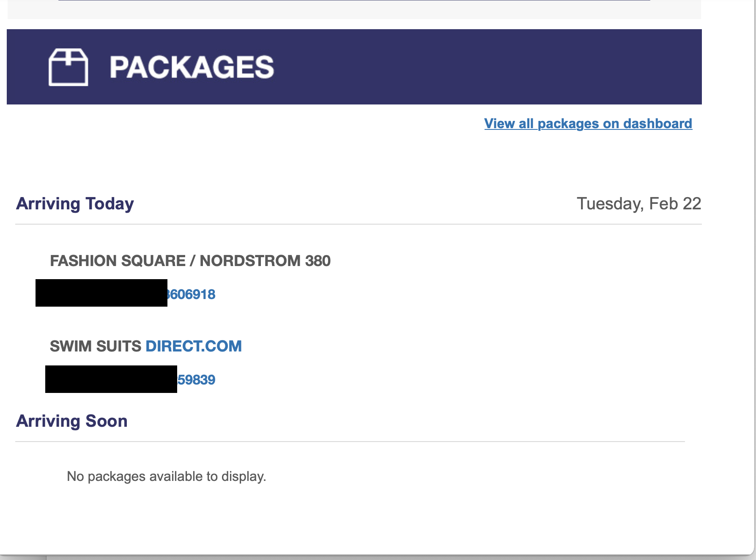Image resolution: width=756 pixels, height=560 pixels.
Task: Click the tracking number link ending in 59839
Action: [x=197, y=380]
